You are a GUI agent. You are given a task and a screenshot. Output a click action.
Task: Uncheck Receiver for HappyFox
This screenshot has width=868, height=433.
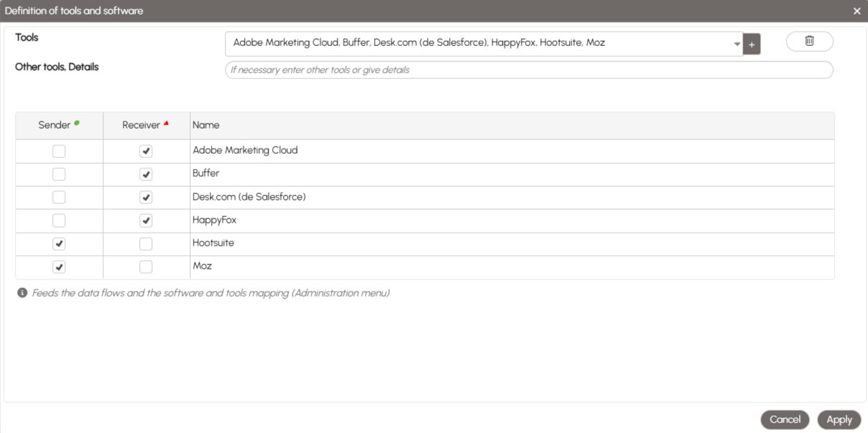pyautogui.click(x=146, y=220)
